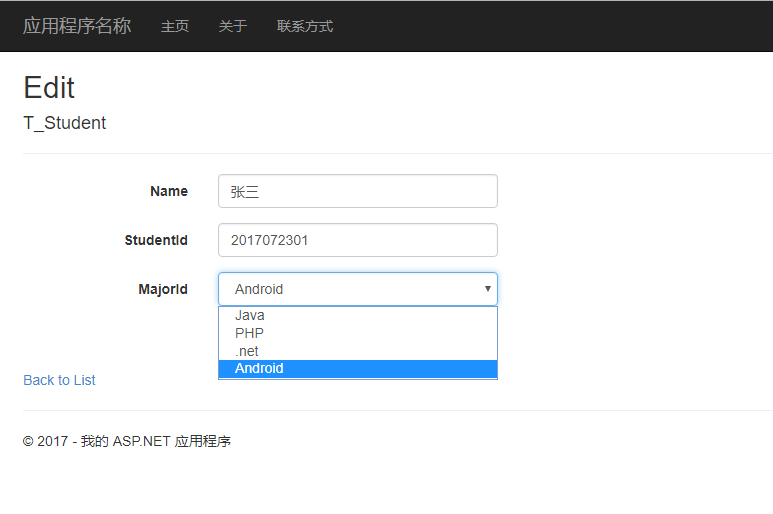The height and width of the screenshot is (514, 773).
Task: Choose the PHP option in the list
Action: 250,333
